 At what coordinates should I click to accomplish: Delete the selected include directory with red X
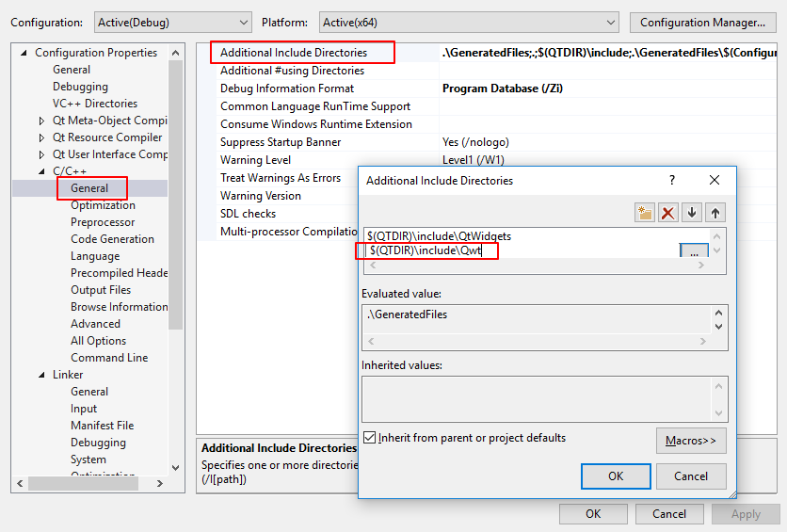[668, 213]
